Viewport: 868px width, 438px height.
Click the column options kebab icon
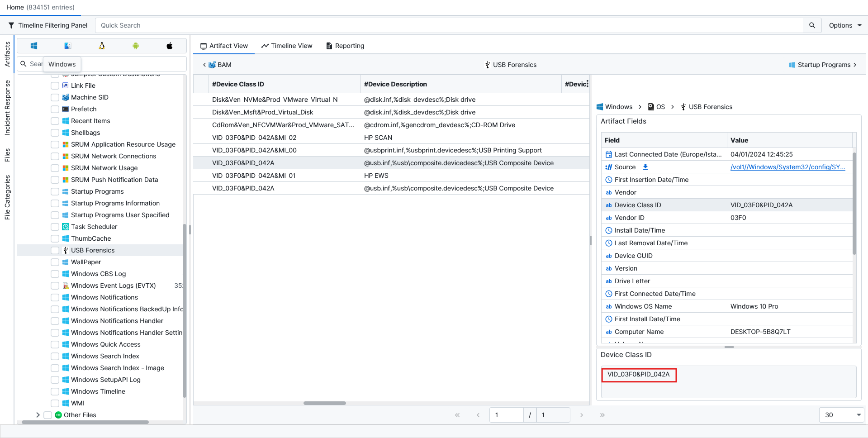tap(587, 84)
